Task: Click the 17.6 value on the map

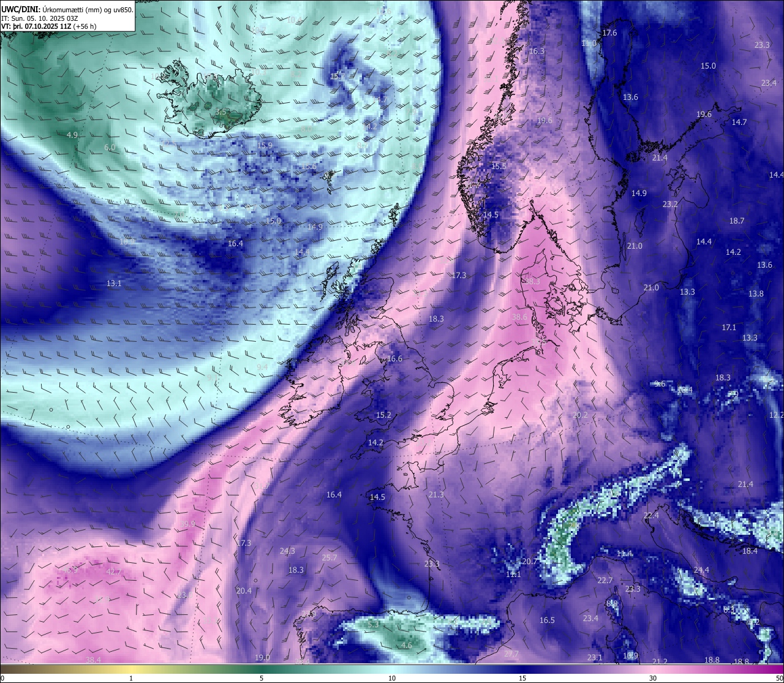Action: coord(609,33)
